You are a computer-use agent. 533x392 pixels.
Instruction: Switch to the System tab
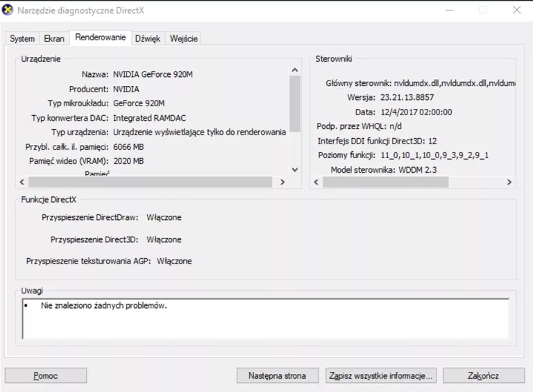click(x=22, y=38)
